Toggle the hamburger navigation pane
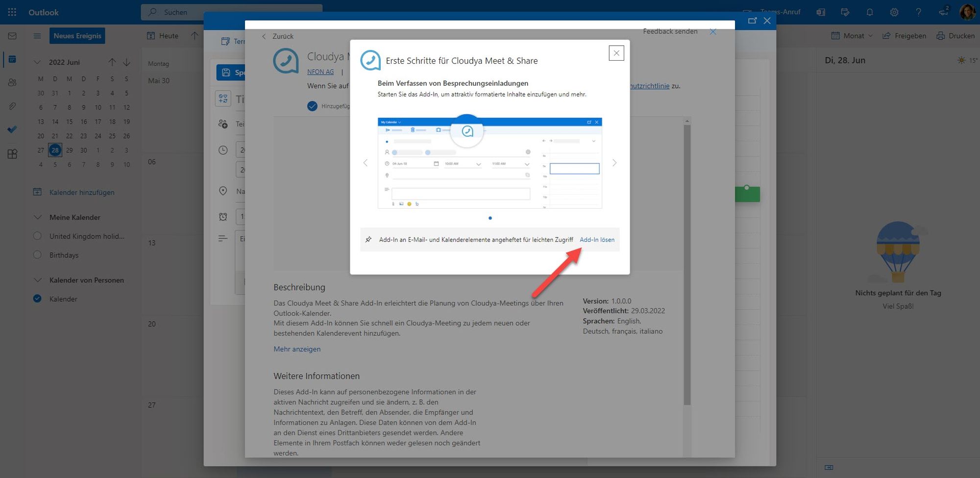Viewport: 980px width, 478px height. tap(37, 36)
